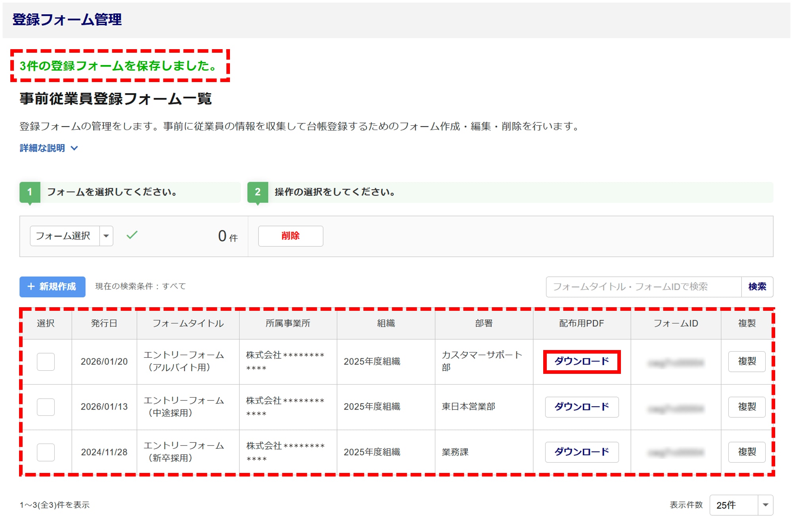Screen dimensions: 793x532
Task: Duplicate the アルバイト用 form with 複製
Action: tap(746, 362)
